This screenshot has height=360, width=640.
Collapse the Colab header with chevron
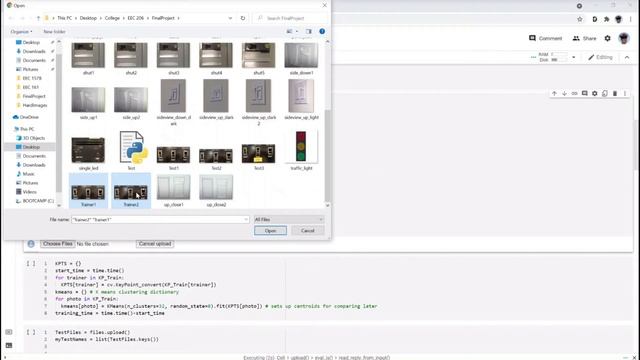[627, 58]
